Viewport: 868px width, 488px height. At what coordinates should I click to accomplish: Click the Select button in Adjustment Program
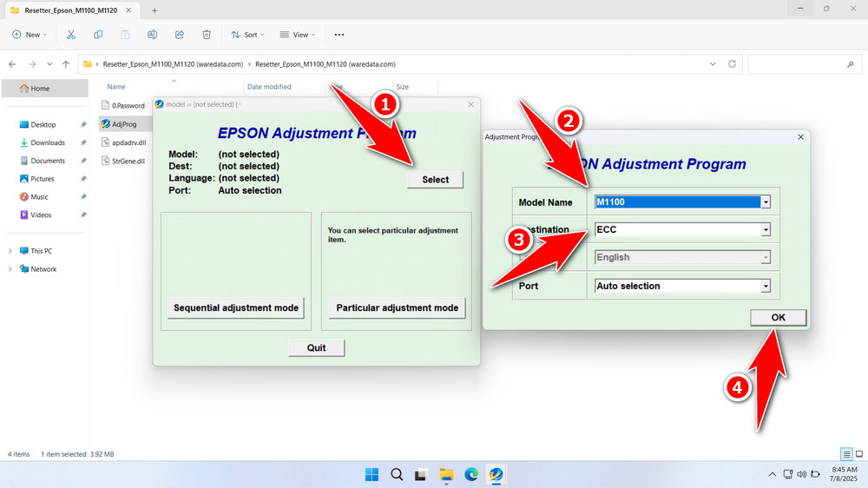pos(435,180)
